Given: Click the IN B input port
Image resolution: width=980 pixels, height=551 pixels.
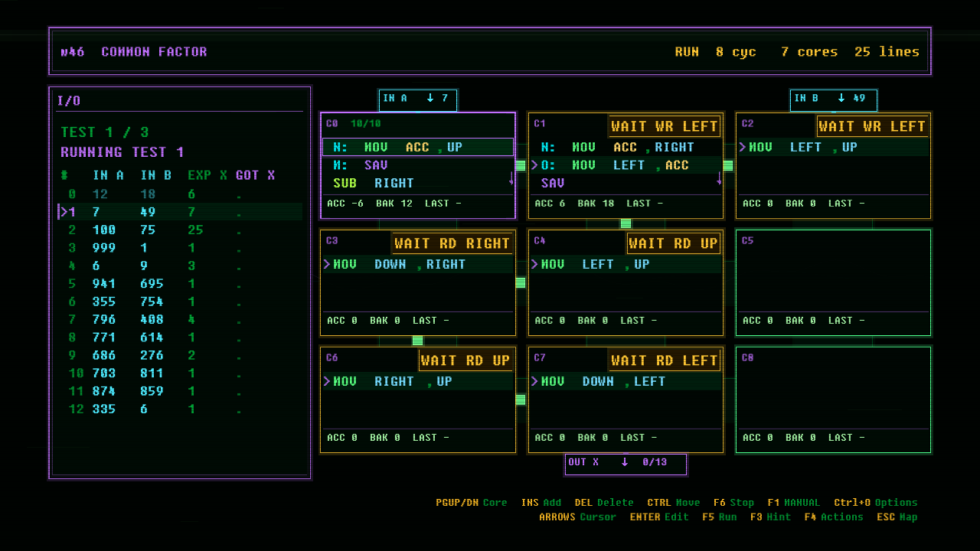Looking at the screenshot, I should [x=833, y=99].
